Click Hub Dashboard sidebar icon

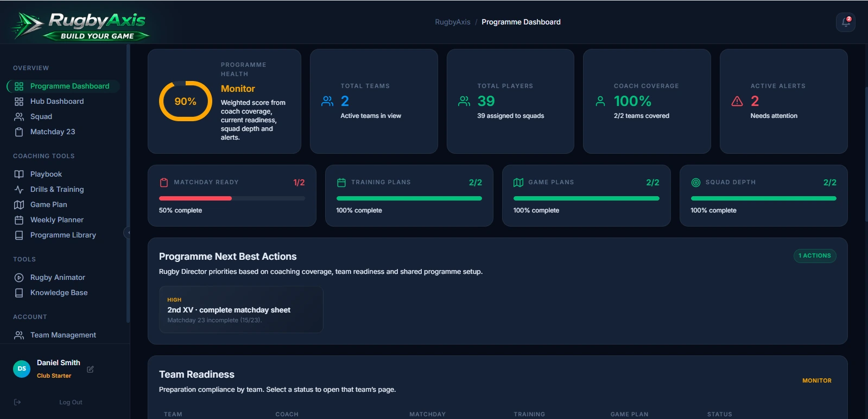(19, 102)
